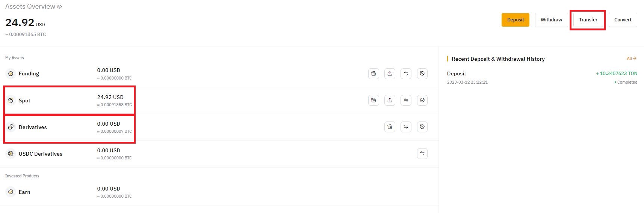Click the transfer arrows icon for Derivatives
644x213 pixels.
(406, 127)
